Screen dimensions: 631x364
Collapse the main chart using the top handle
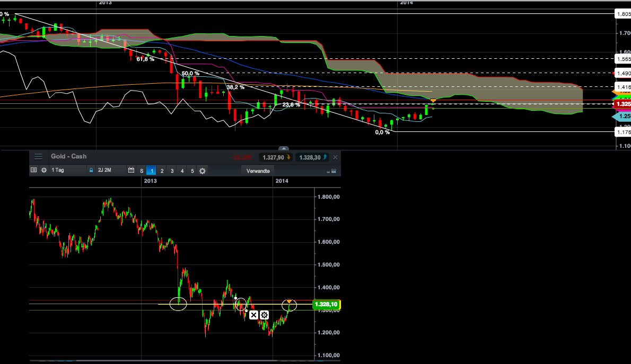pyautogui.click(x=283, y=149)
